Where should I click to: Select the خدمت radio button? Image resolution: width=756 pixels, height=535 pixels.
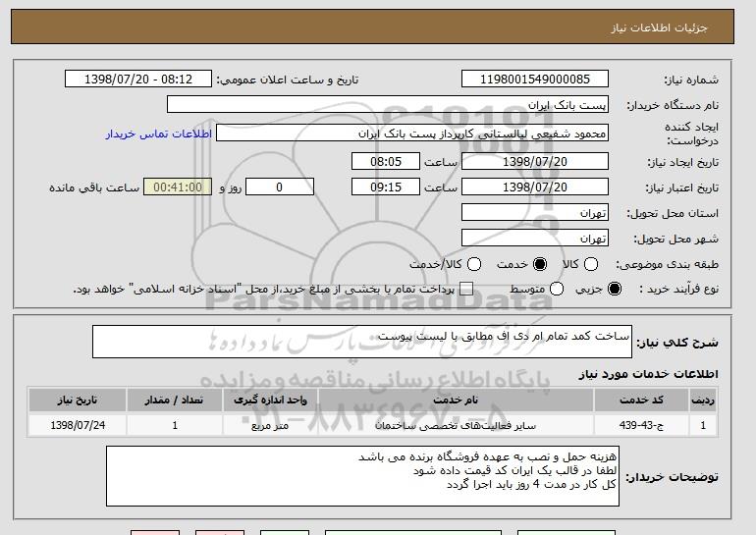[540, 264]
